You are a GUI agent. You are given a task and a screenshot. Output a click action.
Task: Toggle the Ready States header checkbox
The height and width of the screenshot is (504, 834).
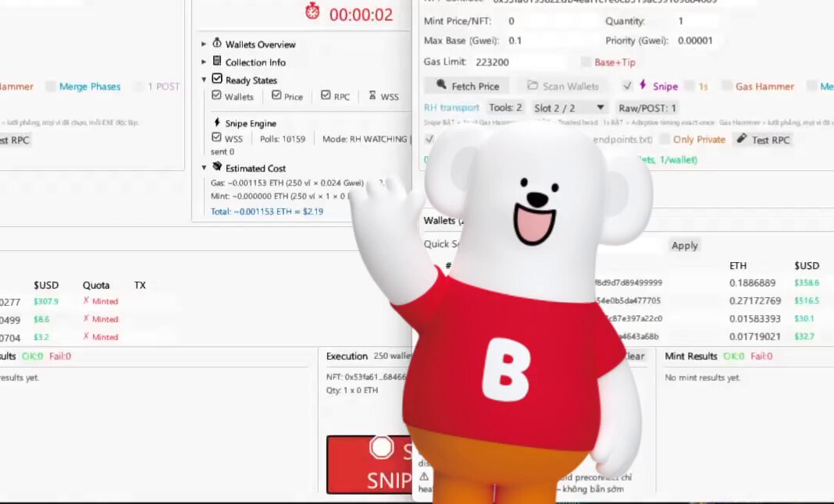click(x=217, y=79)
